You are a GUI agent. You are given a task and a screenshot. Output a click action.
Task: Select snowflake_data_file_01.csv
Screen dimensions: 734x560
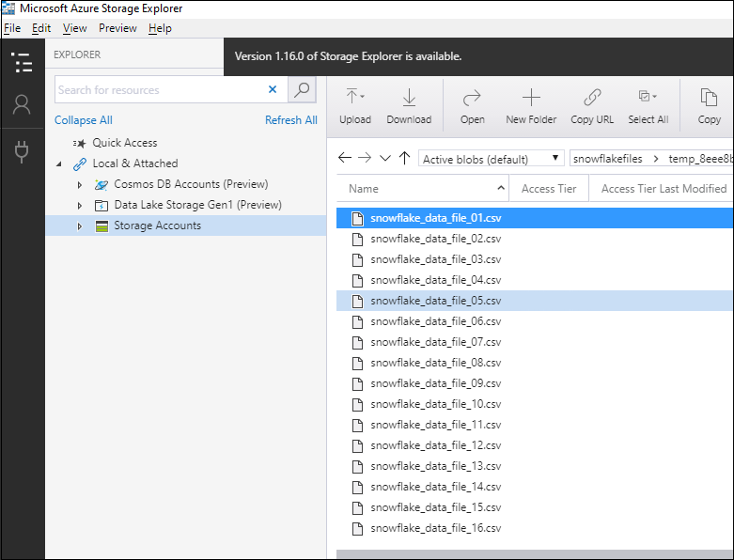535,218
